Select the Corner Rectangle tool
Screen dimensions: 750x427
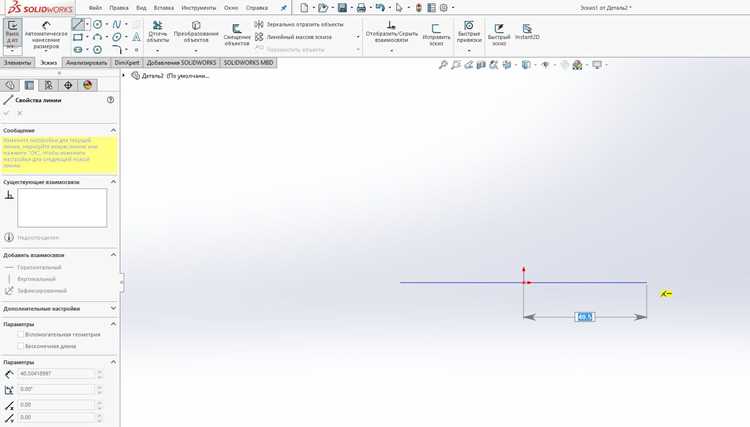point(78,37)
